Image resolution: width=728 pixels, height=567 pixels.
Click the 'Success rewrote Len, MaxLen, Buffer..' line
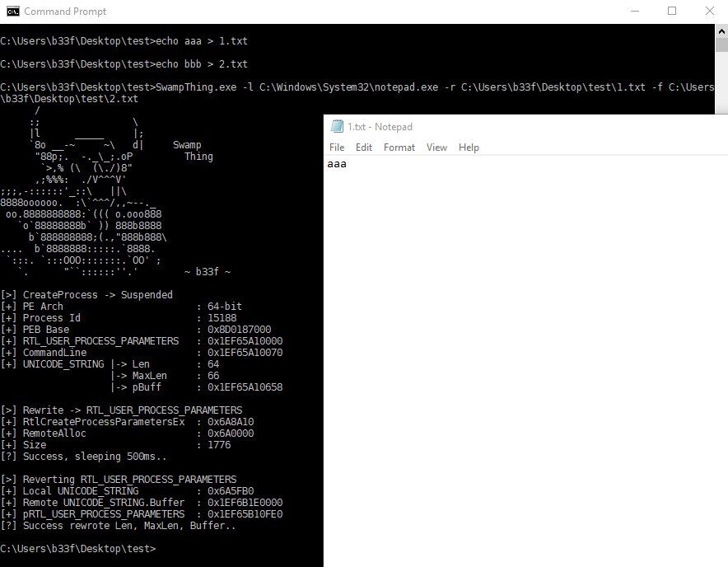click(x=118, y=526)
